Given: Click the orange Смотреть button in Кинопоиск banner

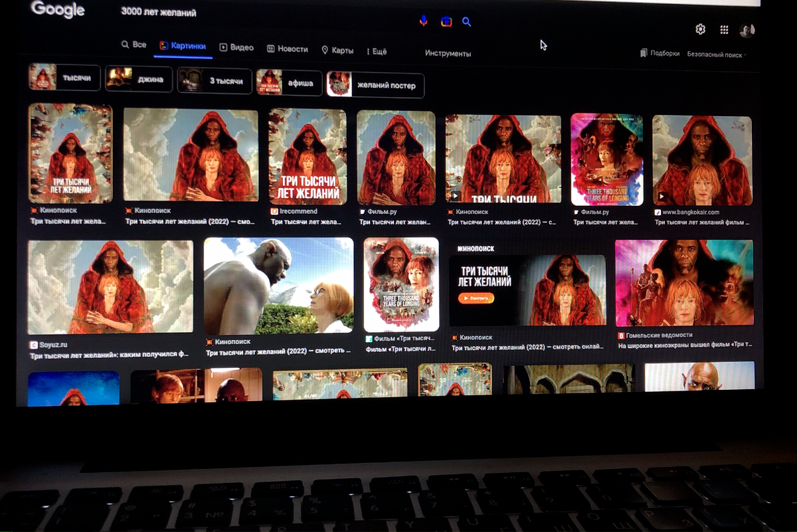Looking at the screenshot, I should coord(476,298).
